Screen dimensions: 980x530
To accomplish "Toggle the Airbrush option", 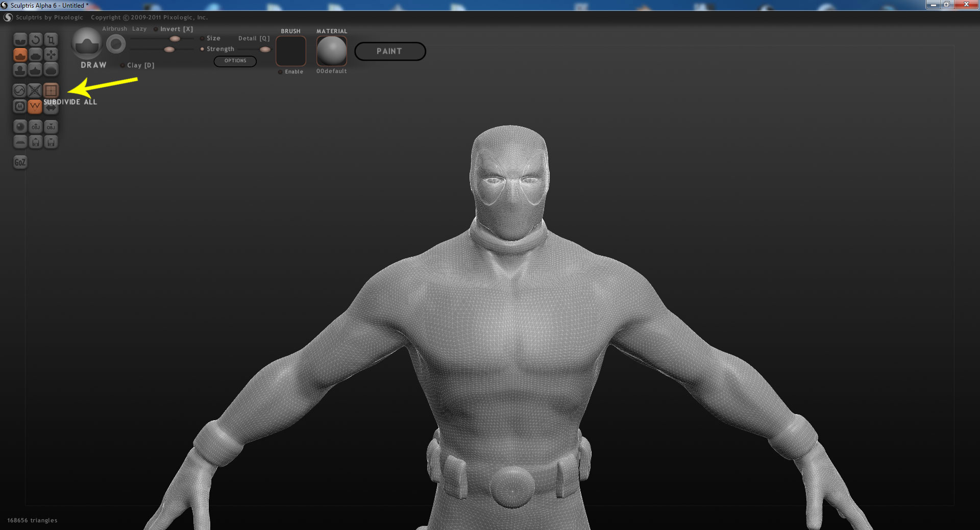I will 114,29.
